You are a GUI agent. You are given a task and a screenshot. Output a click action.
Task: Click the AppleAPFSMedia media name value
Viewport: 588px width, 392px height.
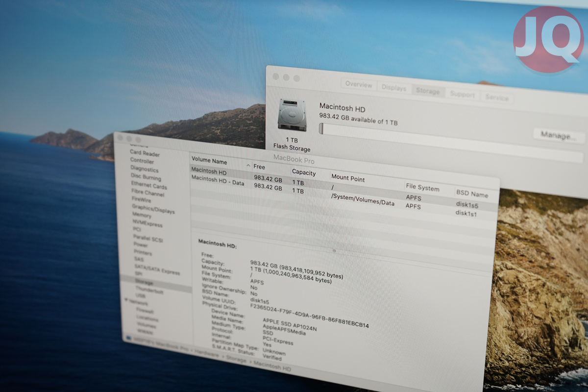tap(284, 329)
